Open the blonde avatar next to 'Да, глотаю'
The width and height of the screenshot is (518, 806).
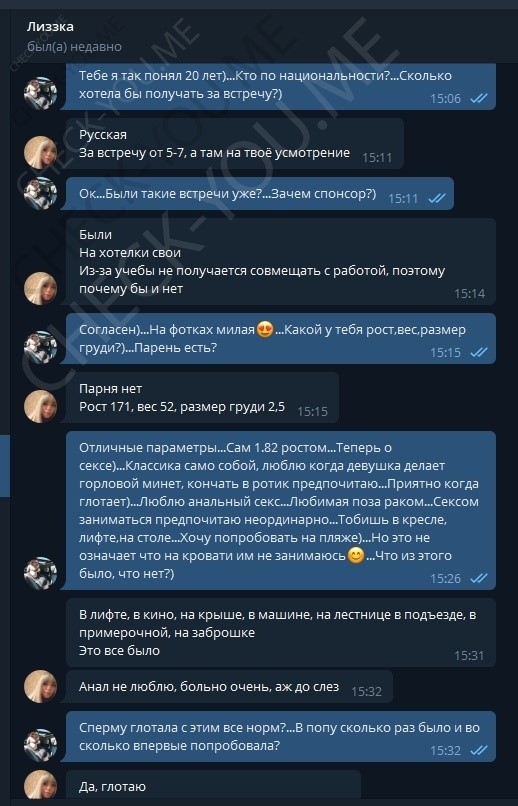pos(41,784)
